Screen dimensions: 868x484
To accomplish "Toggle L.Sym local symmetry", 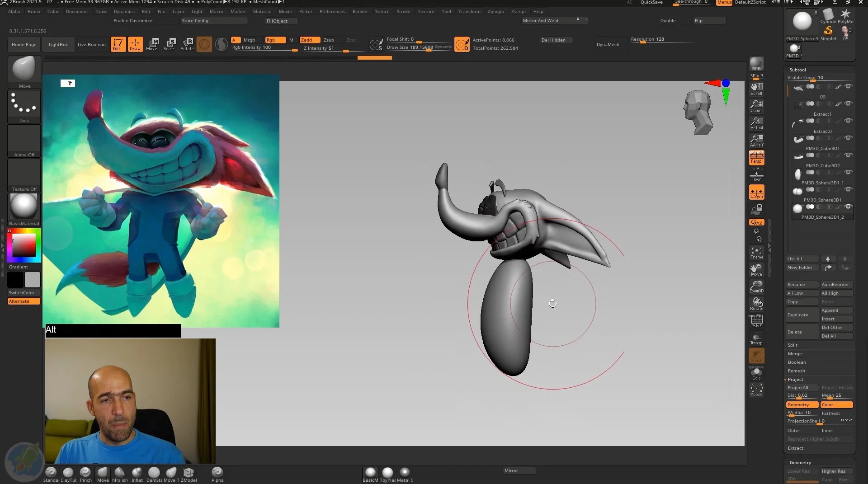I will (x=756, y=192).
